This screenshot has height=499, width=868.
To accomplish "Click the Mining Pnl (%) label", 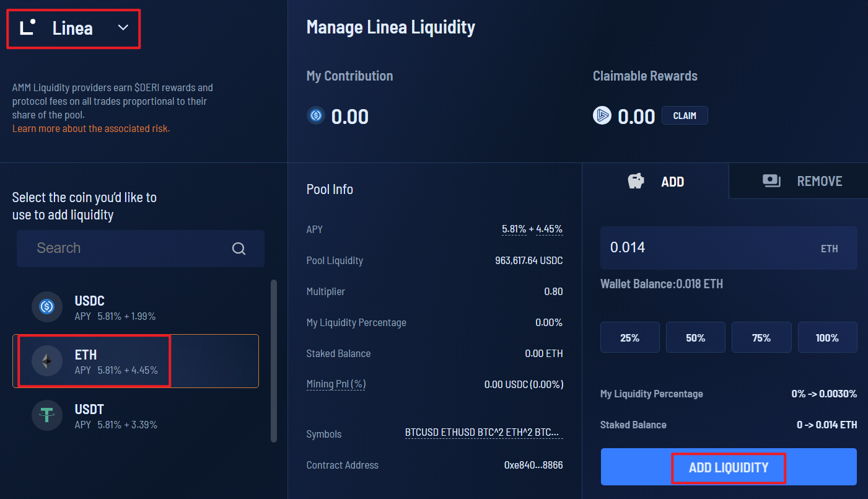I will 336,384.
